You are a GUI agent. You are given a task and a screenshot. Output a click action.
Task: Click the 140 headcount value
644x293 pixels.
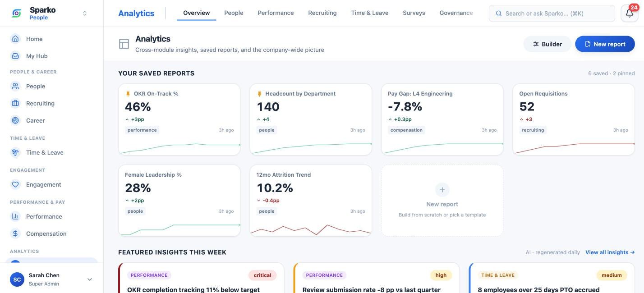[268, 107]
